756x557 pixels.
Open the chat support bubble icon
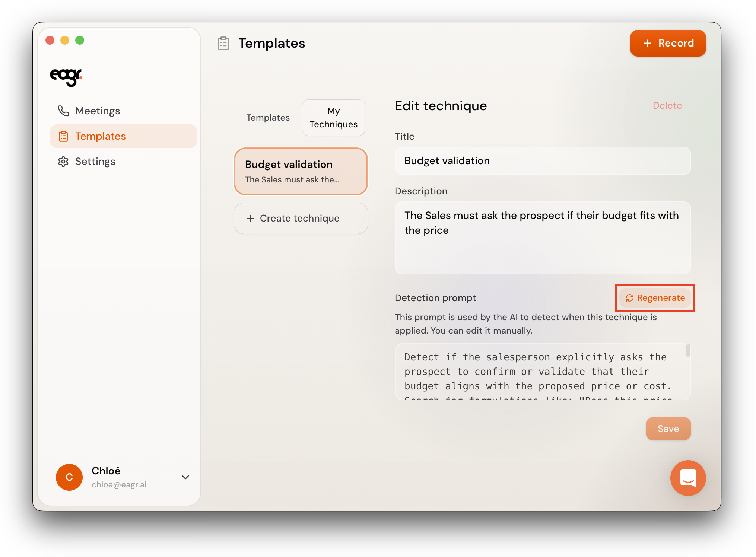click(687, 478)
